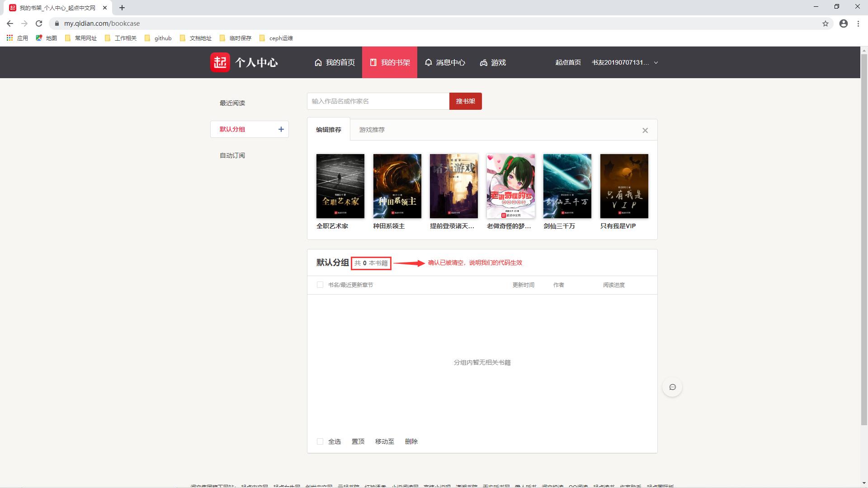Open the feedback chat bubble icon on right
868x488 pixels.
pos(672,387)
